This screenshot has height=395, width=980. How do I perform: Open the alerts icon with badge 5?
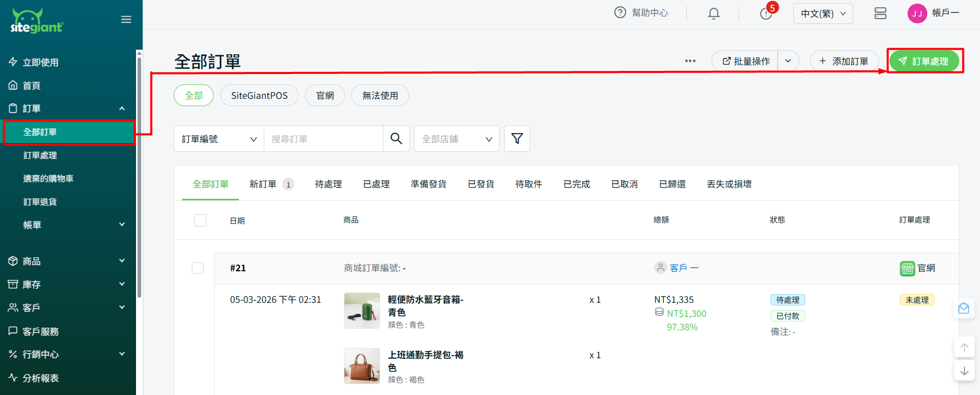(766, 13)
